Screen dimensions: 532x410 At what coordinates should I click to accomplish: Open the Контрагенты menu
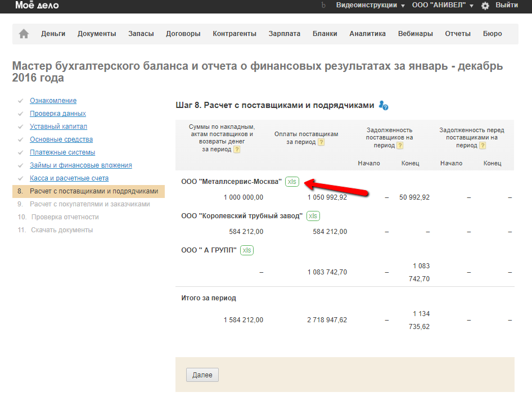(x=235, y=34)
